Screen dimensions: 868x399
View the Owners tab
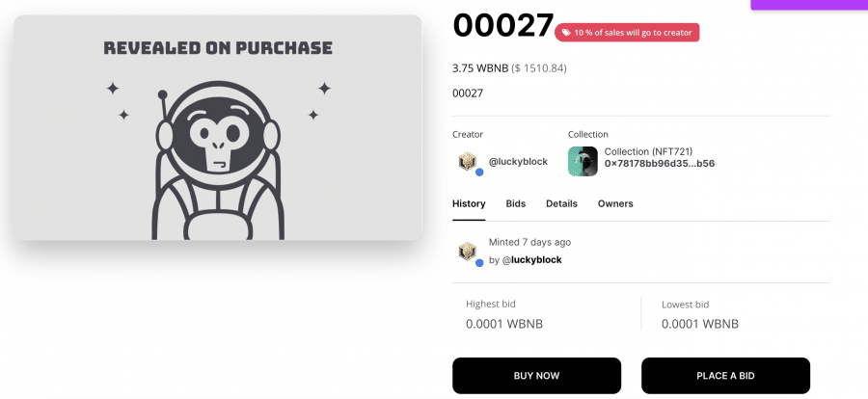615,203
